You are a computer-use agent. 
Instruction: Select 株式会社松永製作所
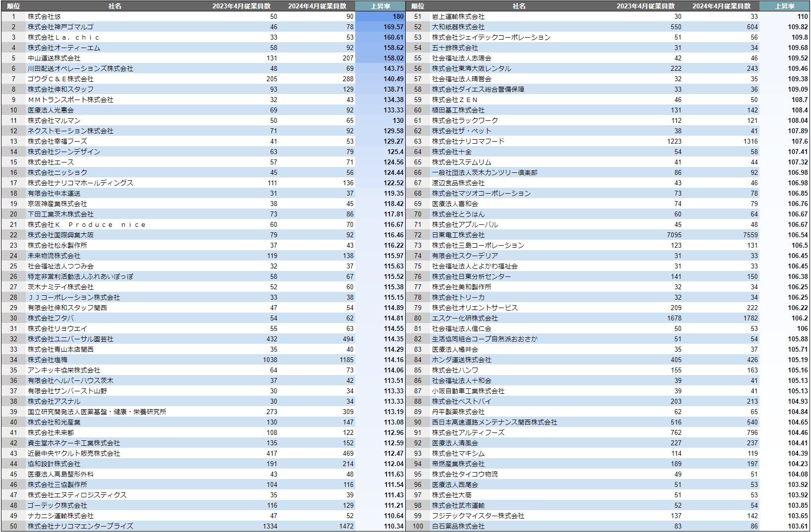(x=57, y=245)
